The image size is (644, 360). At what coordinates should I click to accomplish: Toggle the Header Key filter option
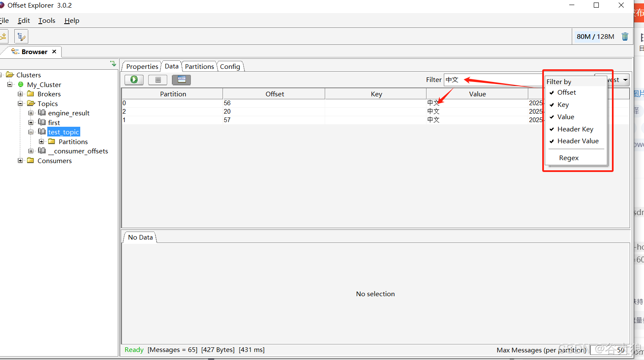point(575,129)
